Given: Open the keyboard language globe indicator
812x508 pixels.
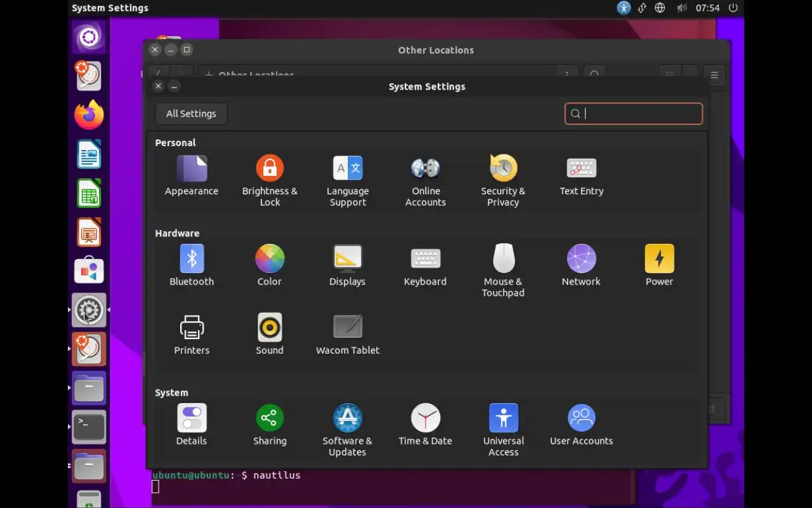Looking at the screenshot, I should click(x=660, y=8).
